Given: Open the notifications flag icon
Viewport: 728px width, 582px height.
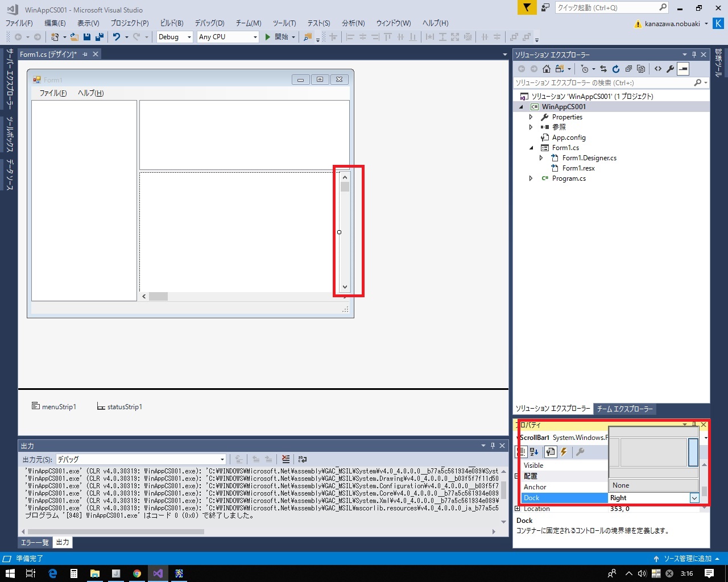Looking at the screenshot, I should pyautogui.click(x=528, y=7).
